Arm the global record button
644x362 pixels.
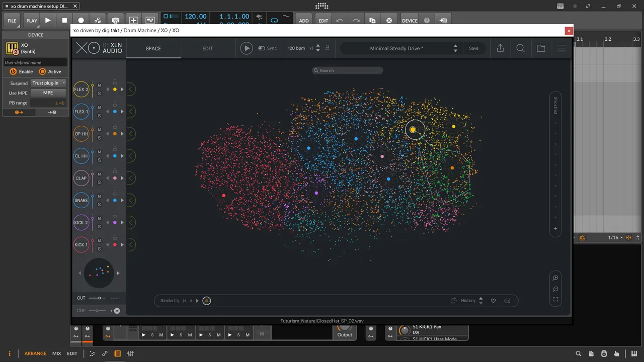(81, 21)
